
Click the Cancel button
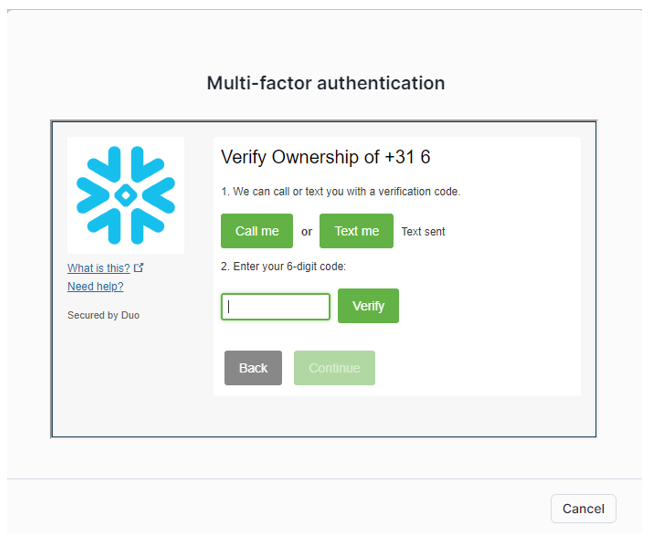(583, 508)
